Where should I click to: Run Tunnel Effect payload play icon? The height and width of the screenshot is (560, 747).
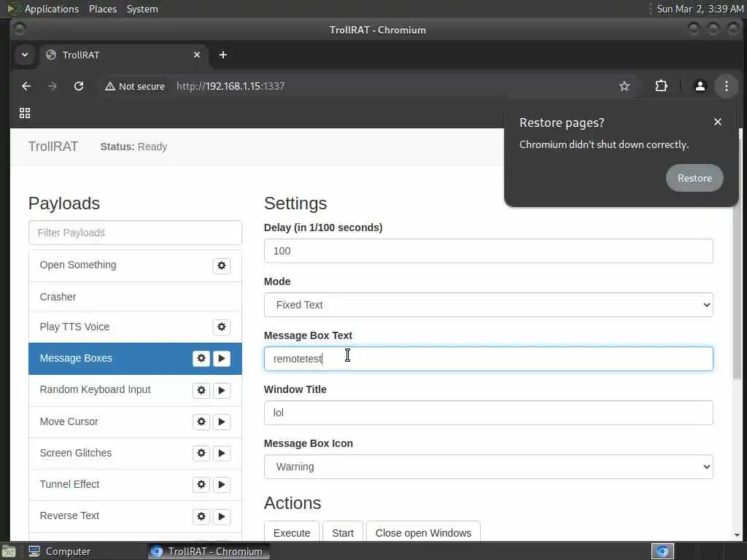coord(222,485)
